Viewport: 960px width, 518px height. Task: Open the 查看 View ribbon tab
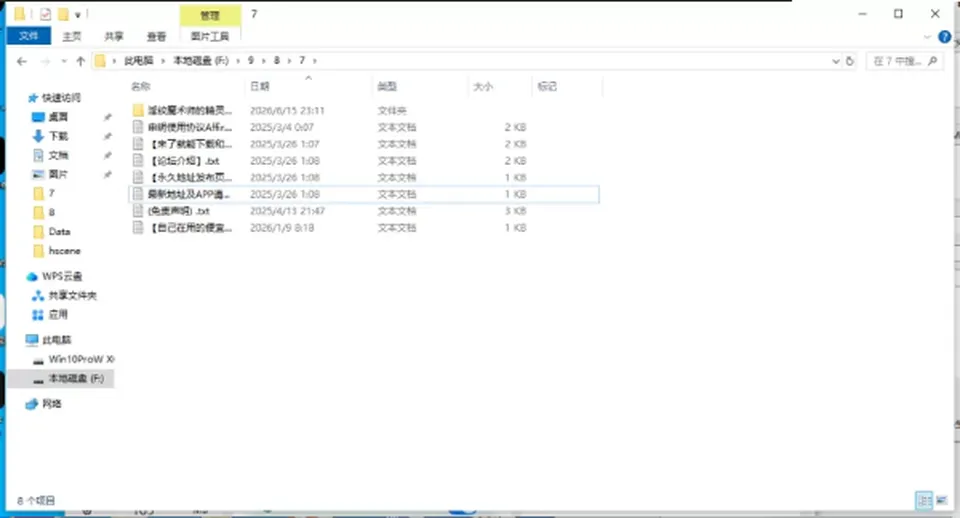coord(157,37)
